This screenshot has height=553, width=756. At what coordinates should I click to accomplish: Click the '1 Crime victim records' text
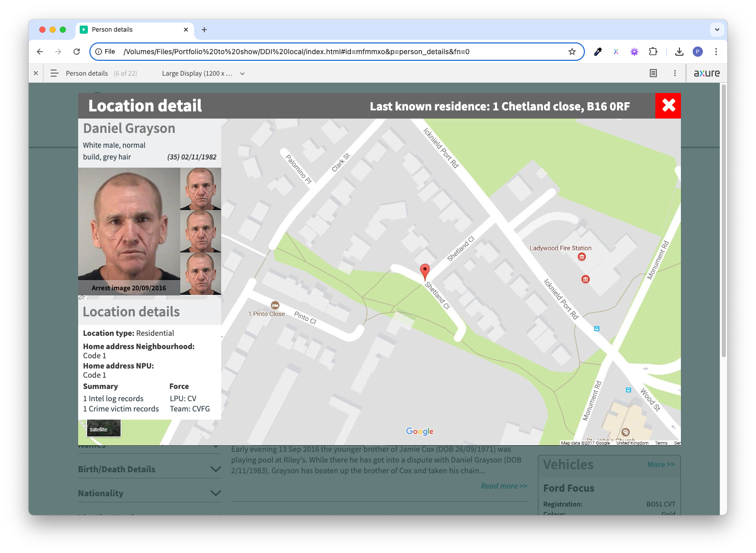pos(121,409)
